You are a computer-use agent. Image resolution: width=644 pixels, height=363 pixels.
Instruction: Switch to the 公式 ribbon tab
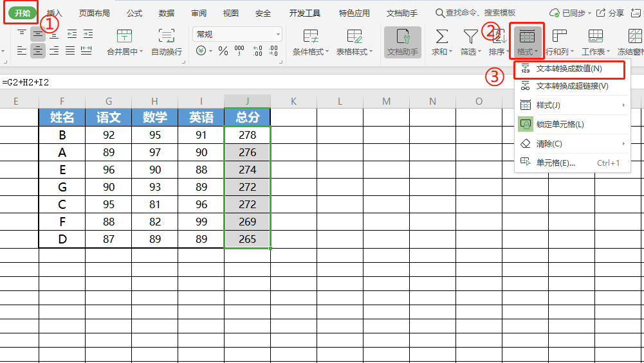(134, 13)
